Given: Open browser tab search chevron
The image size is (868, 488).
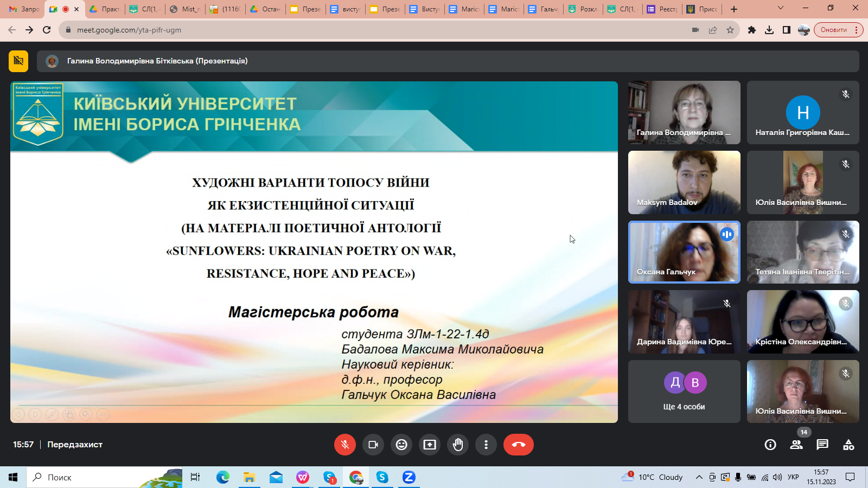Looking at the screenshot, I should click(781, 8).
